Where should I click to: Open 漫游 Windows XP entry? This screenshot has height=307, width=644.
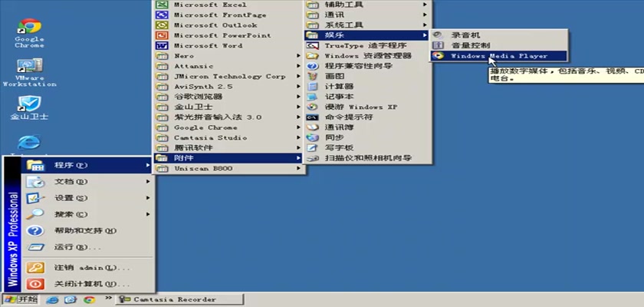(367, 107)
